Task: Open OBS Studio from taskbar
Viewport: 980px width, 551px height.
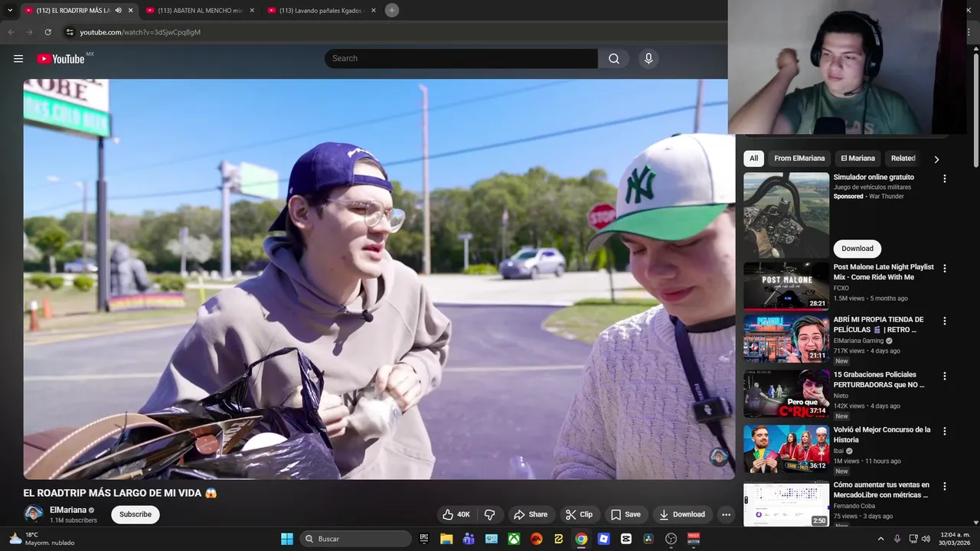Action: tap(671, 539)
